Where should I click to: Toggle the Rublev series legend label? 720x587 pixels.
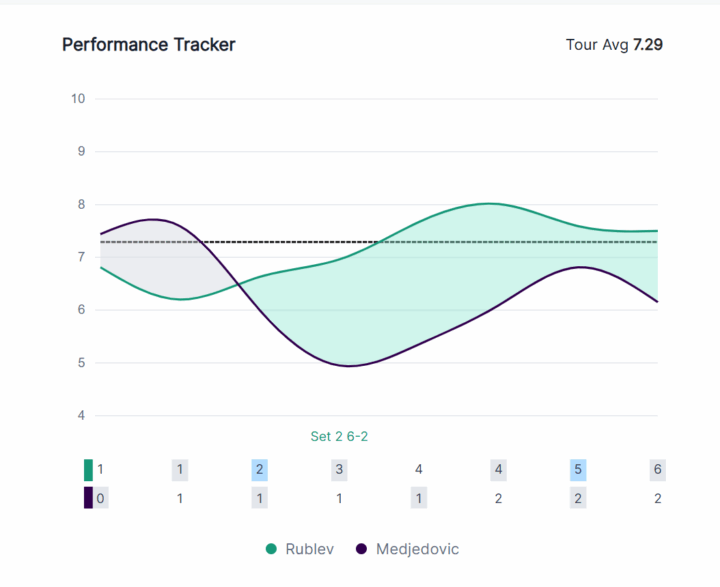point(309,549)
